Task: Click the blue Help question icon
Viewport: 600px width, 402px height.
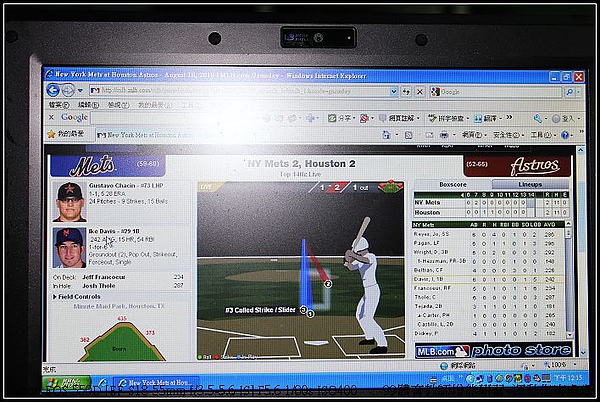Action: 565,135
